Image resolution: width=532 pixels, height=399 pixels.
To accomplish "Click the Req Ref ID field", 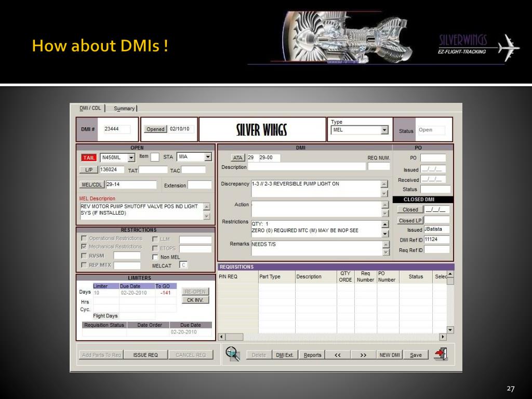I will pyautogui.click(x=437, y=249).
